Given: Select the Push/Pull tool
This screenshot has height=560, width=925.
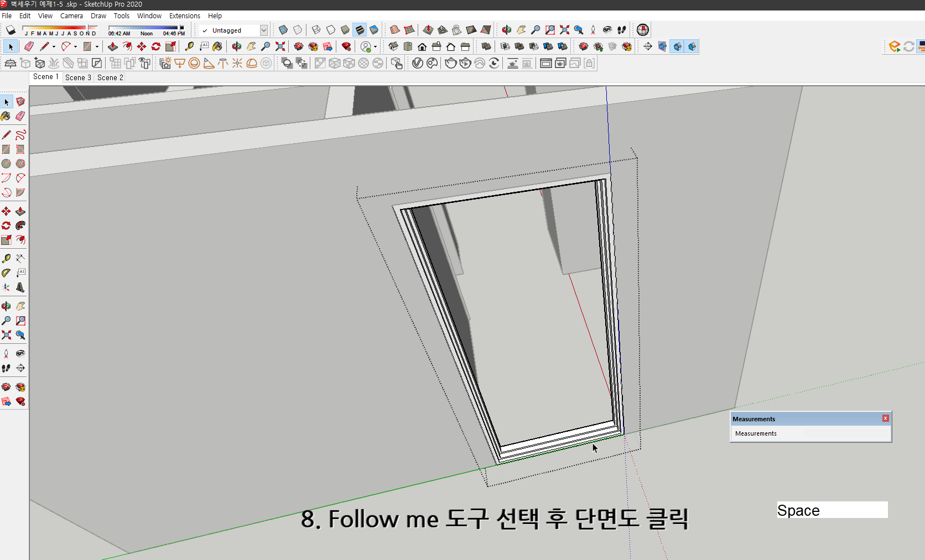Looking at the screenshot, I should pos(112,46).
